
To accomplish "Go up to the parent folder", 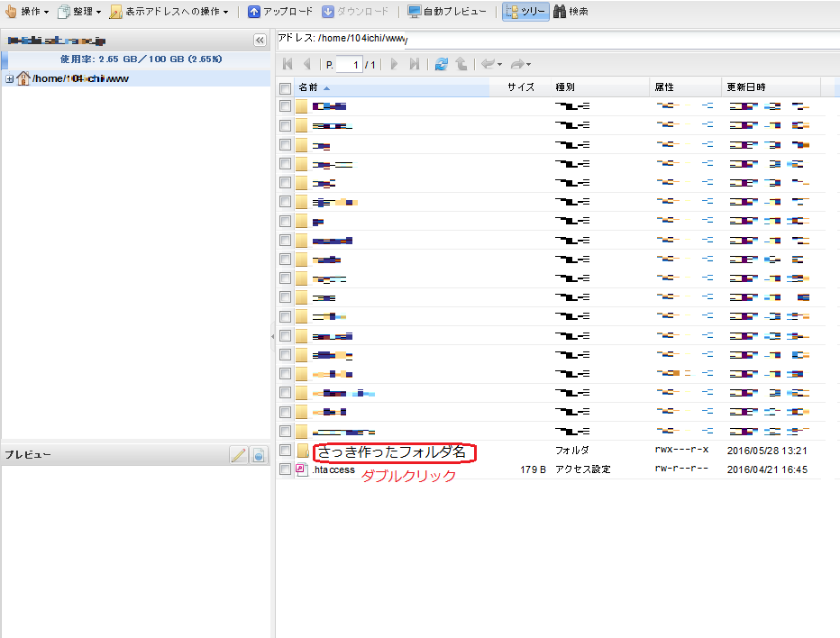I will coord(461,64).
